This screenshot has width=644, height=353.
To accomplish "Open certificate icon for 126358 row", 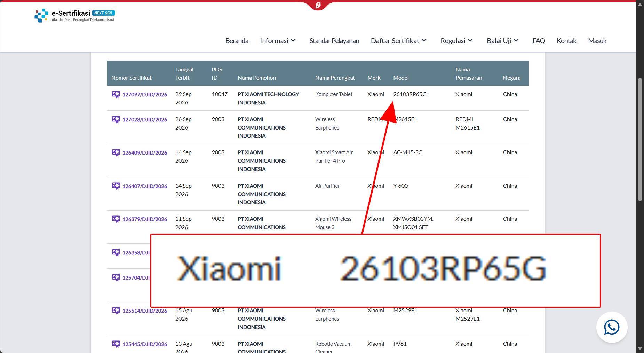I will point(116,252).
